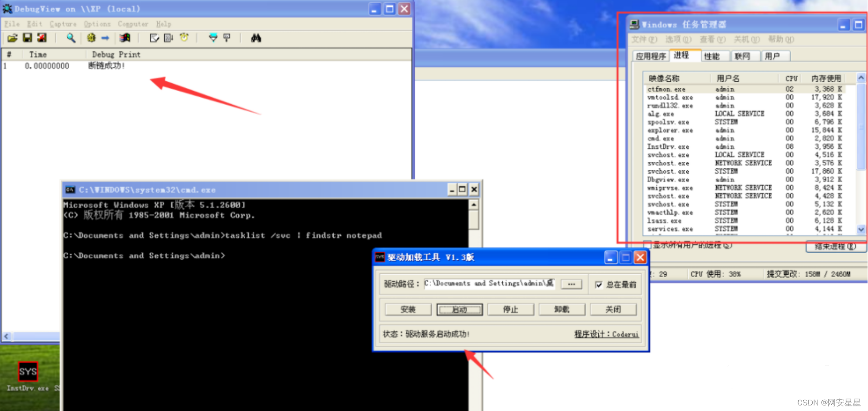The width and height of the screenshot is (868, 411).
Task: Switch to the 应用程序 tab in Task Manager
Action: pyautogui.click(x=651, y=56)
